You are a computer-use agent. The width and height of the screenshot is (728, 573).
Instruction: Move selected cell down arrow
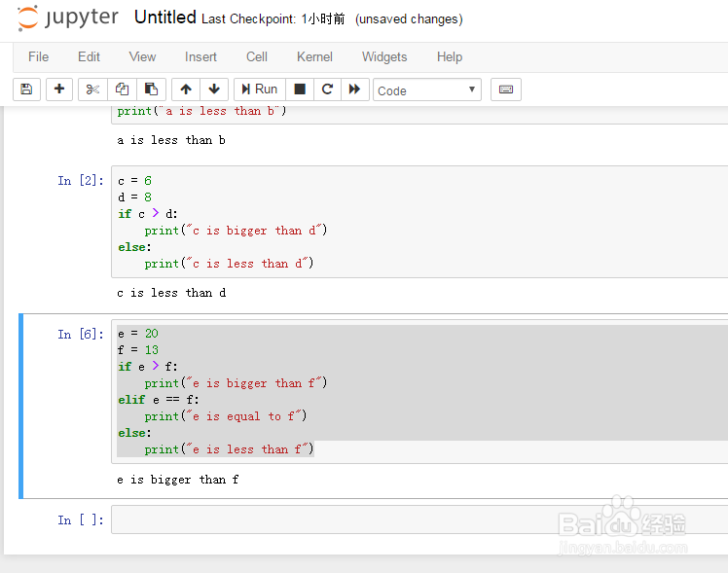pyautogui.click(x=214, y=90)
